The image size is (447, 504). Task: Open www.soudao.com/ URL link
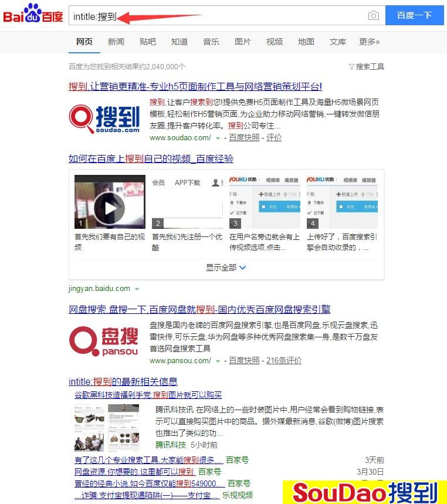[x=180, y=137]
